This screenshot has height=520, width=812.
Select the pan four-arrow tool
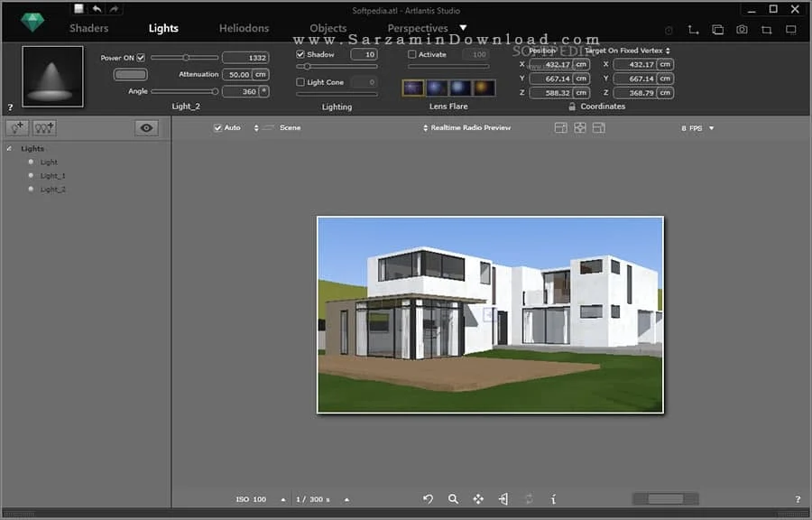point(478,498)
